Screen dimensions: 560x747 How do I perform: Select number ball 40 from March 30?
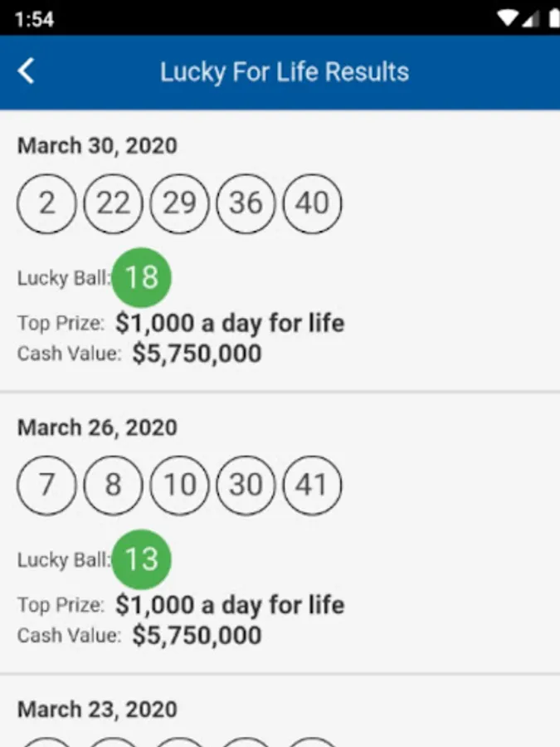[x=313, y=203]
